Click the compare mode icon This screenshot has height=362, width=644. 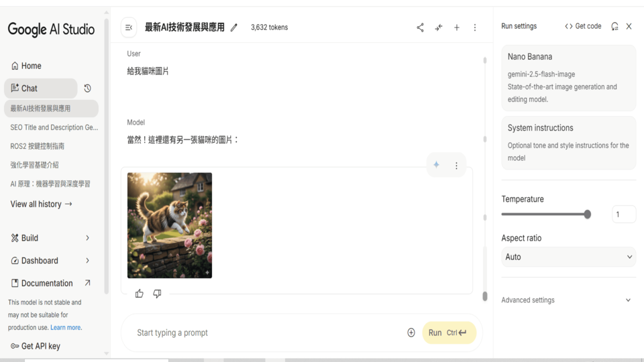(438, 27)
